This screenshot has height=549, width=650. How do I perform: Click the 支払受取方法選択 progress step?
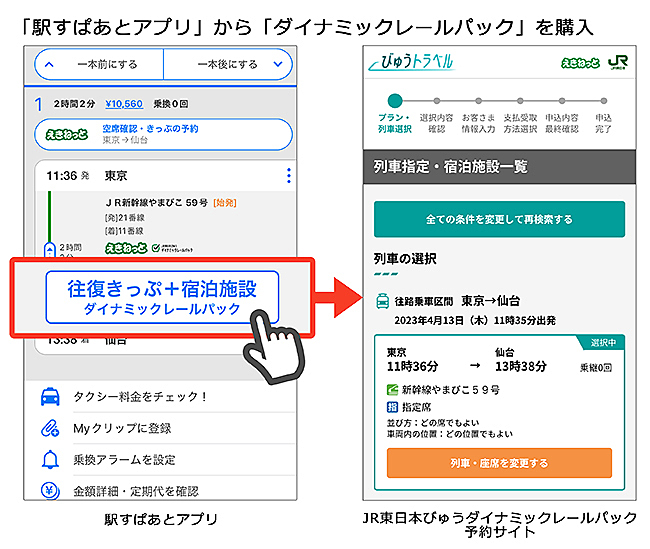pyautogui.click(x=520, y=118)
